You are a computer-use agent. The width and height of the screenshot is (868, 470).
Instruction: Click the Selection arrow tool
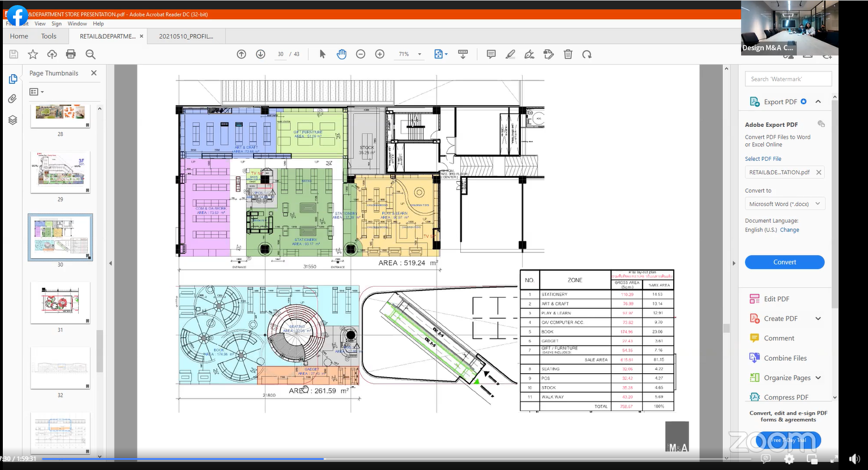322,54
